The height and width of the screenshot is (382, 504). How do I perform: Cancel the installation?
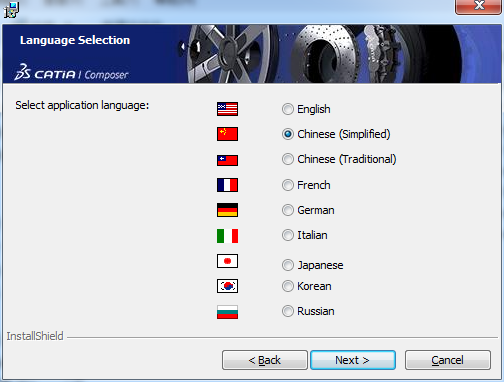tap(448, 360)
